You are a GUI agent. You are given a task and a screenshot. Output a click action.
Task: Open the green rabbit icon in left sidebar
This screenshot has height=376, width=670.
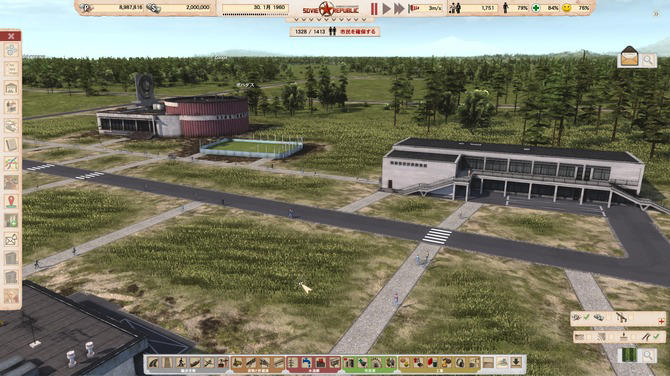[x=11, y=220]
